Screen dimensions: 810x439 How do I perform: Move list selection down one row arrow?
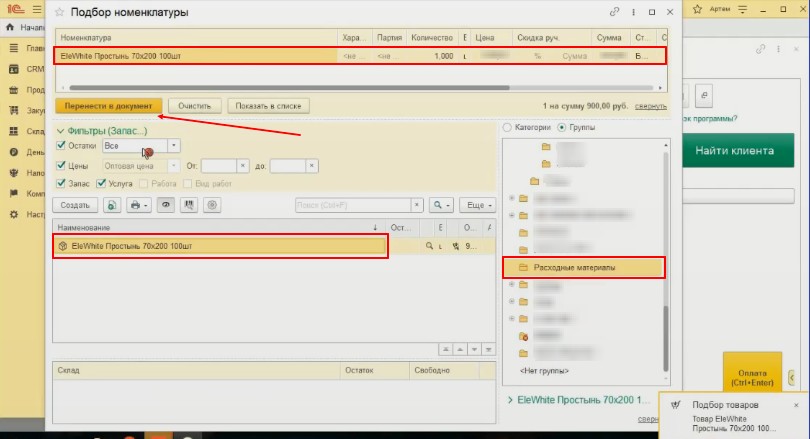tap(474, 350)
